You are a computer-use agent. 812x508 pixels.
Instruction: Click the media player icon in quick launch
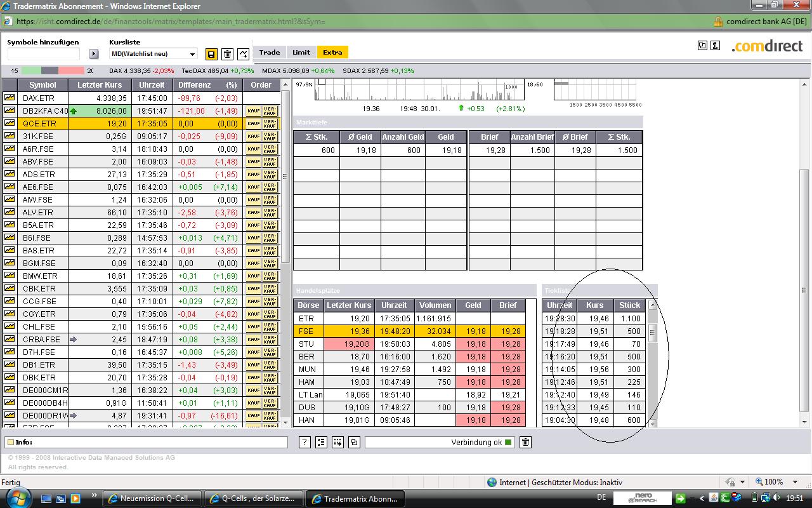[x=75, y=498]
